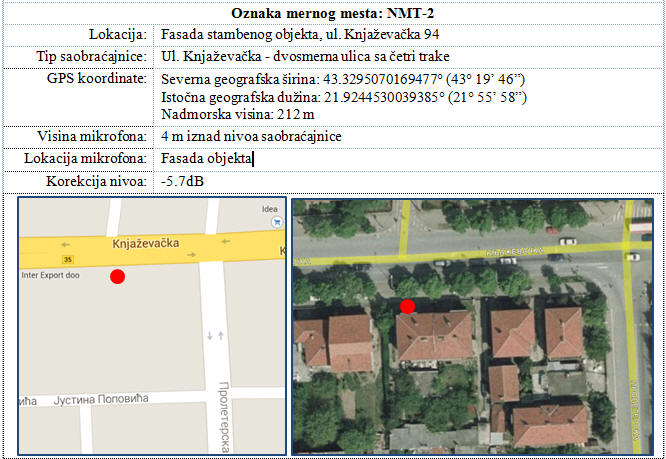Click the heading Oznaka mernog mesta: NMT-2
Image resolution: width=666 pixels, height=459 pixels.
332,13
